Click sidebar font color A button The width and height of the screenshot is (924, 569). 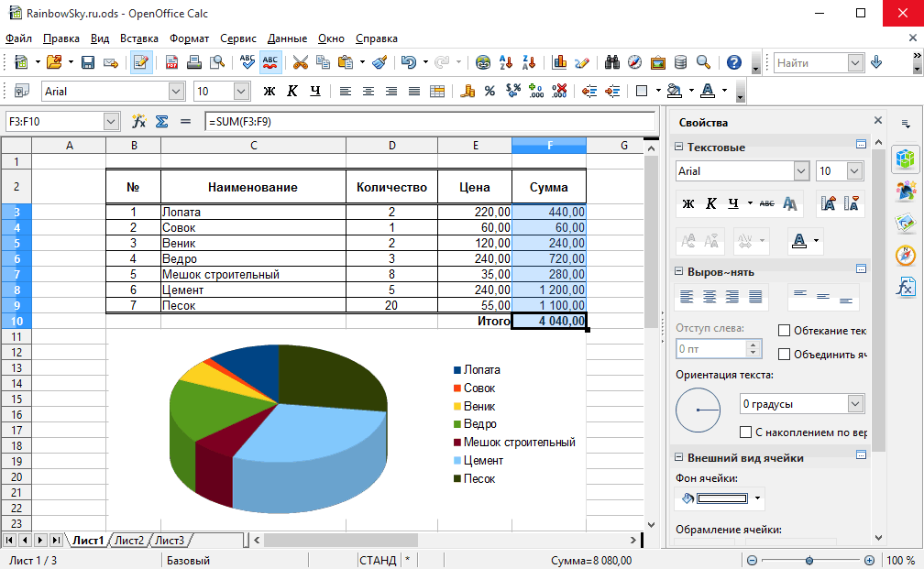click(799, 240)
